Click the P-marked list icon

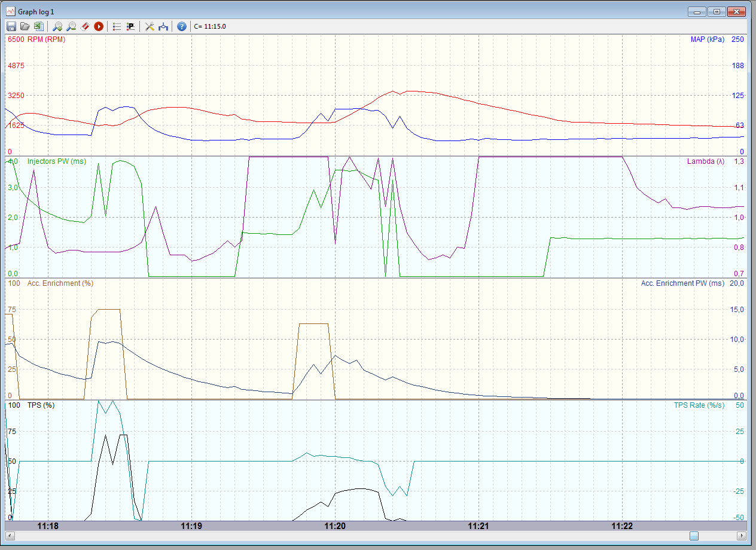130,26
